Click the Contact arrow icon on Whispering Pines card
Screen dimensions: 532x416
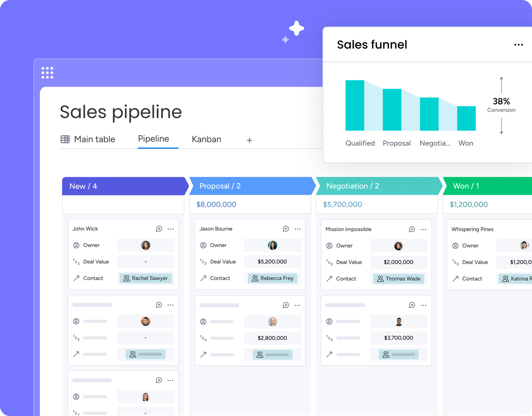click(x=456, y=279)
